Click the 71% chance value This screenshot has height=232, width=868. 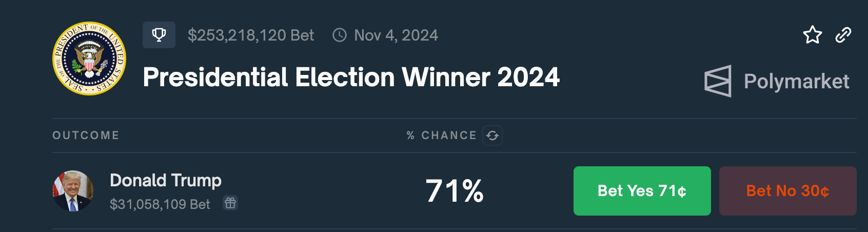[x=455, y=191]
